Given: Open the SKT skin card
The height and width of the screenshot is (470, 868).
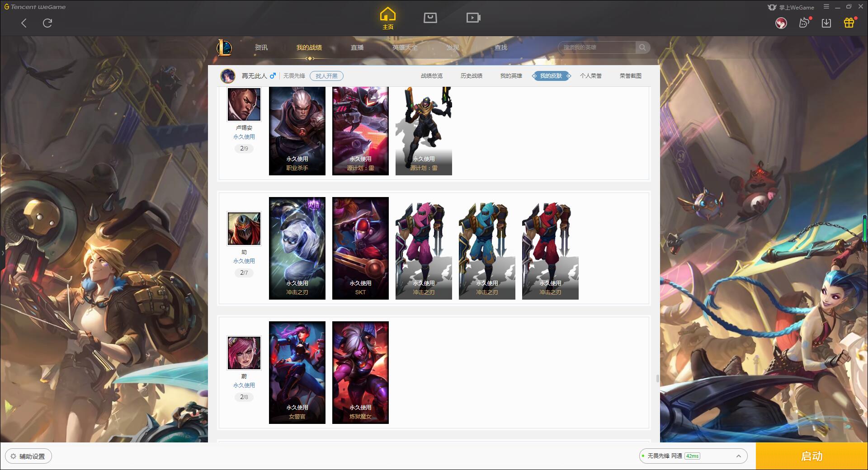Looking at the screenshot, I should tap(360, 248).
